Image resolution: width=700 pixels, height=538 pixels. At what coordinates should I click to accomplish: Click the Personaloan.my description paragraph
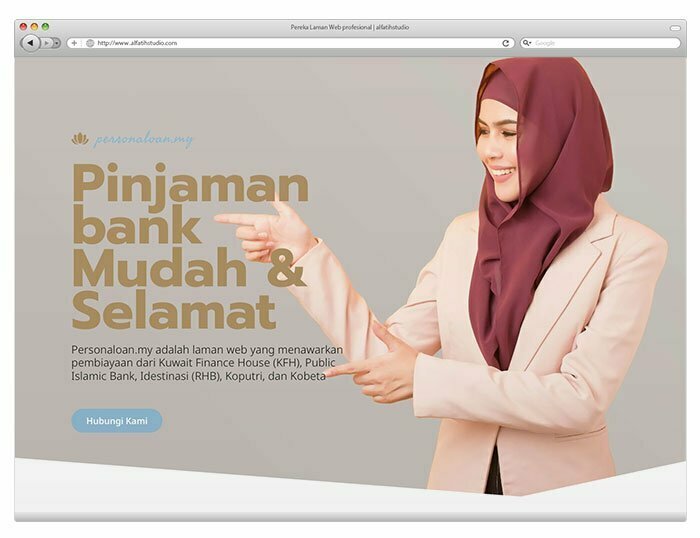tap(207, 363)
